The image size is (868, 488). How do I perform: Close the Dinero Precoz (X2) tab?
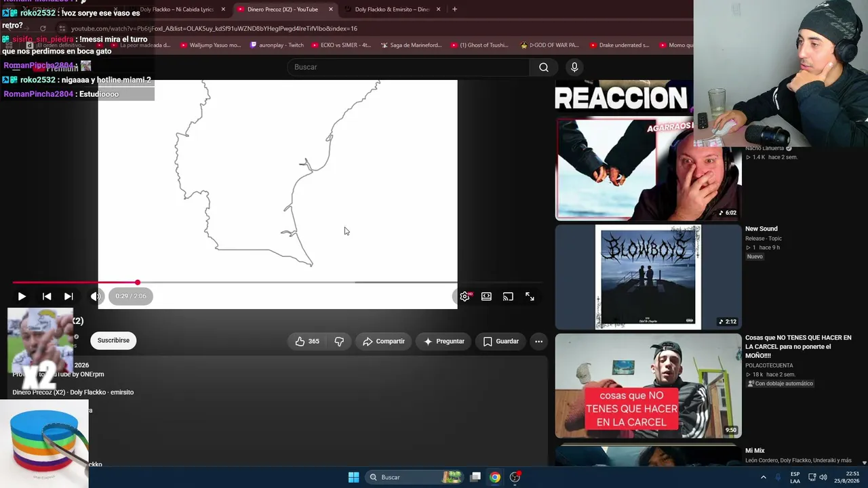coord(331,9)
